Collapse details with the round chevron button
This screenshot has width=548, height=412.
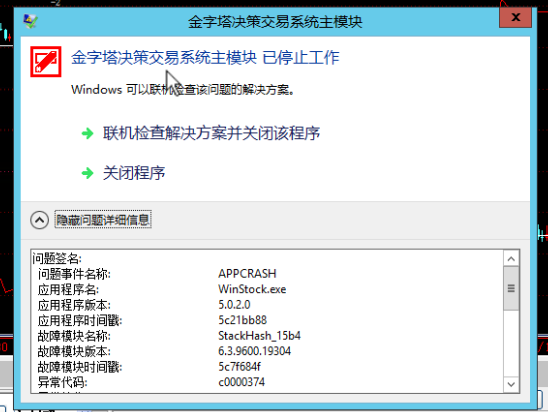pyautogui.click(x=39, y=220)
